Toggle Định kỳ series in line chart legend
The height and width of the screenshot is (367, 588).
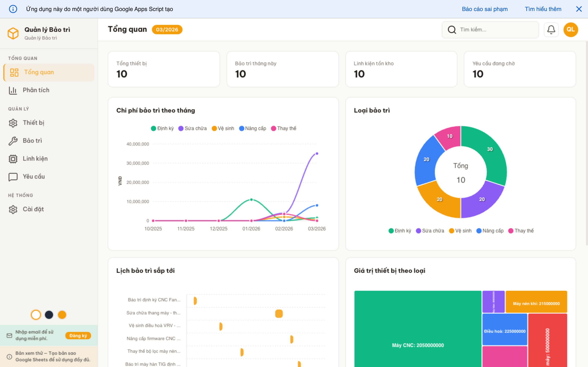162,128
